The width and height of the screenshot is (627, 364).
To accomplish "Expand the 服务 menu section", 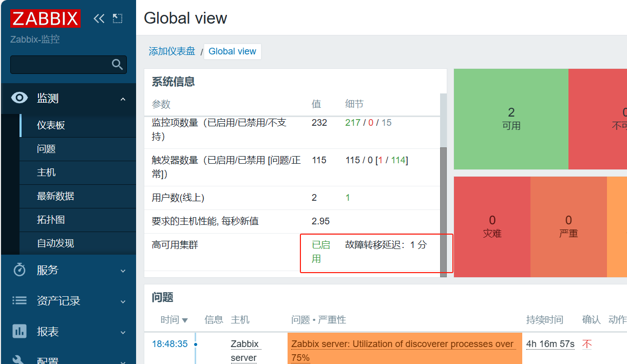I will click(x=123, y=271).
